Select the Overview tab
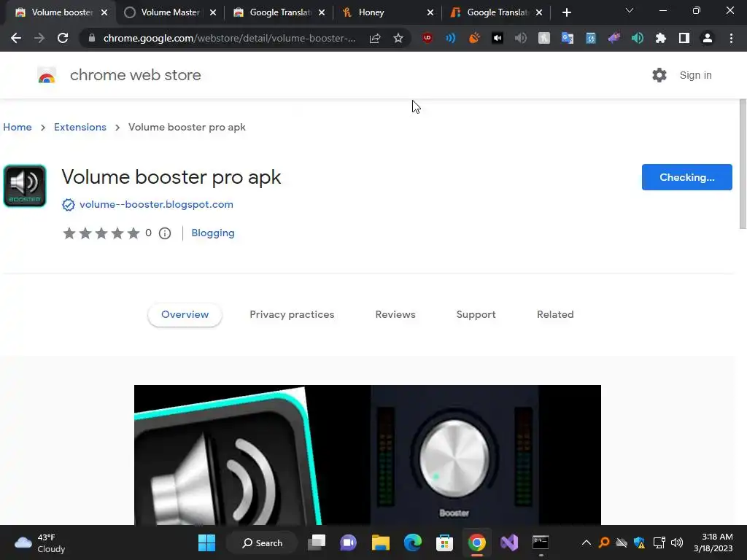 pyautogui.click(x=185, y=315)
